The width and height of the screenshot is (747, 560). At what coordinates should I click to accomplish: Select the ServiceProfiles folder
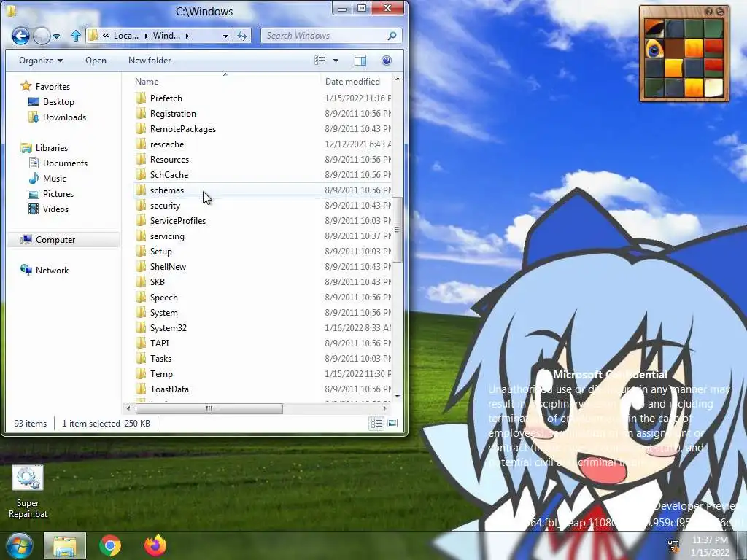point(262,220)
